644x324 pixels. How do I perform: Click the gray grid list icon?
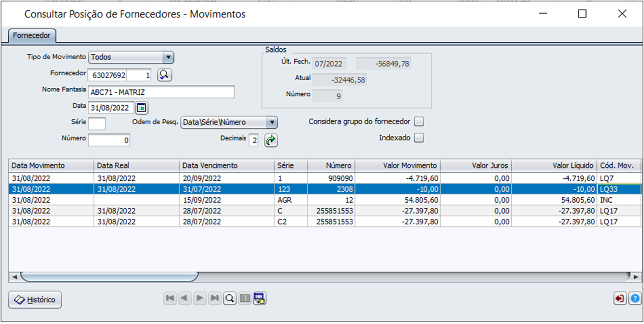tap(245, 299)
